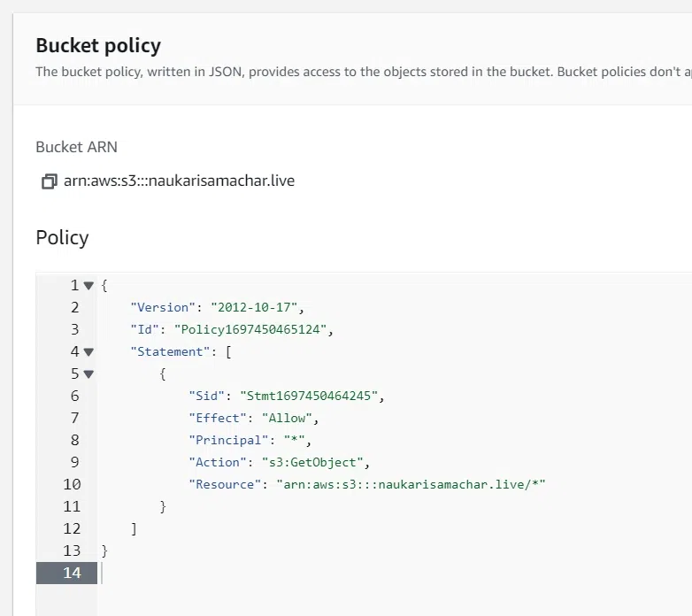Click line number 14 in the gutter

click(72, 573)
